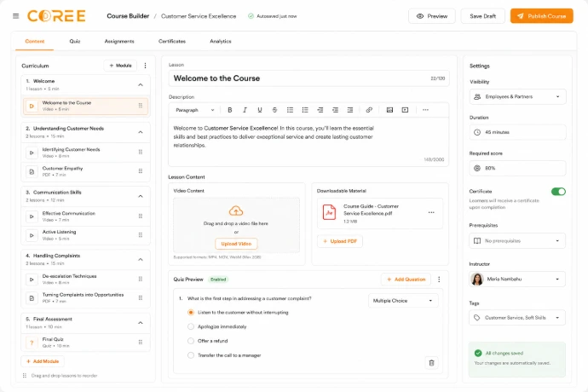Click the Preview button
The image size is (588, 392).
(x=431, y=16)
